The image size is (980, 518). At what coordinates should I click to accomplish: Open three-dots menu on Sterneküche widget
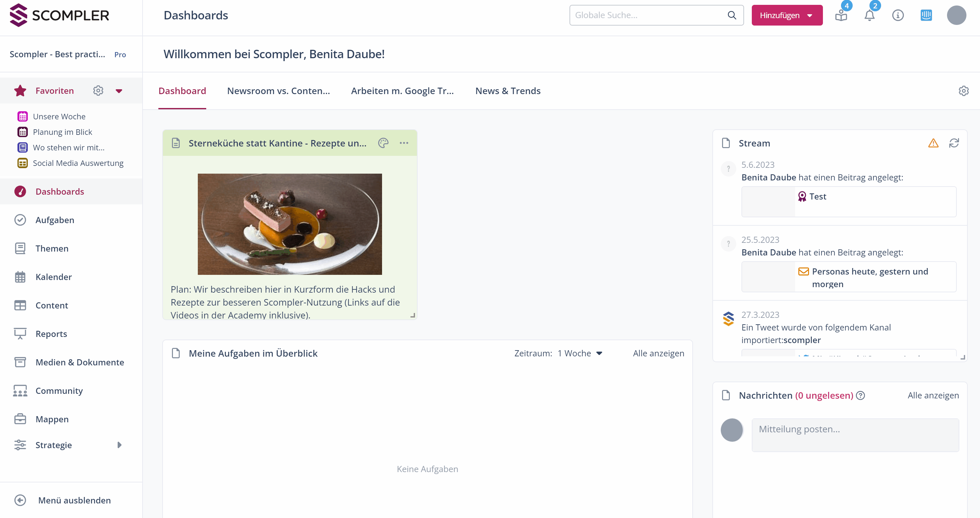404,143
